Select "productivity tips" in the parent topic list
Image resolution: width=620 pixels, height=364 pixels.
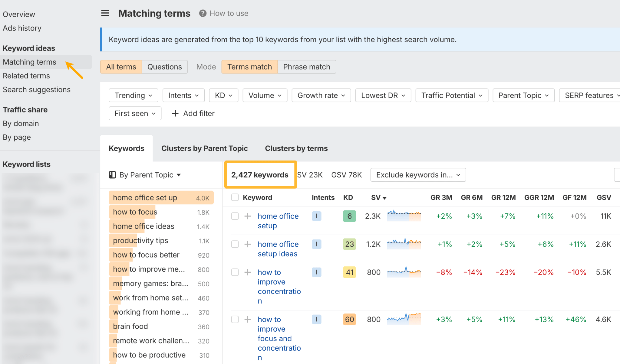(x=140, y=240)
